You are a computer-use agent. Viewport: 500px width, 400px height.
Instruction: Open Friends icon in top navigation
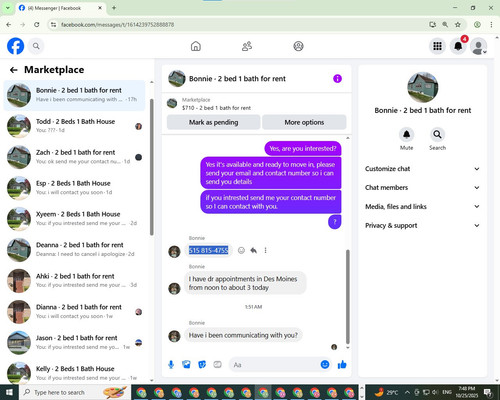247,46
